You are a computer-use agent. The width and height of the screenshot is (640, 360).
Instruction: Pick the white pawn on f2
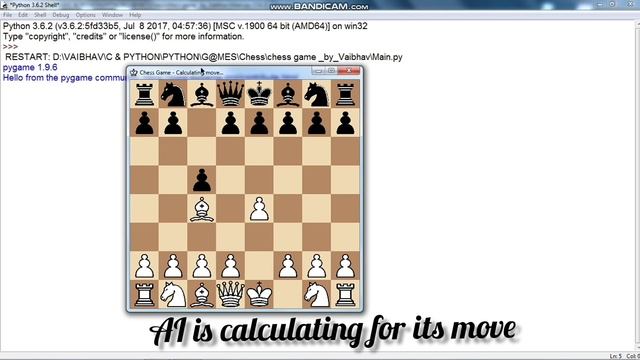tap(288, 266)
